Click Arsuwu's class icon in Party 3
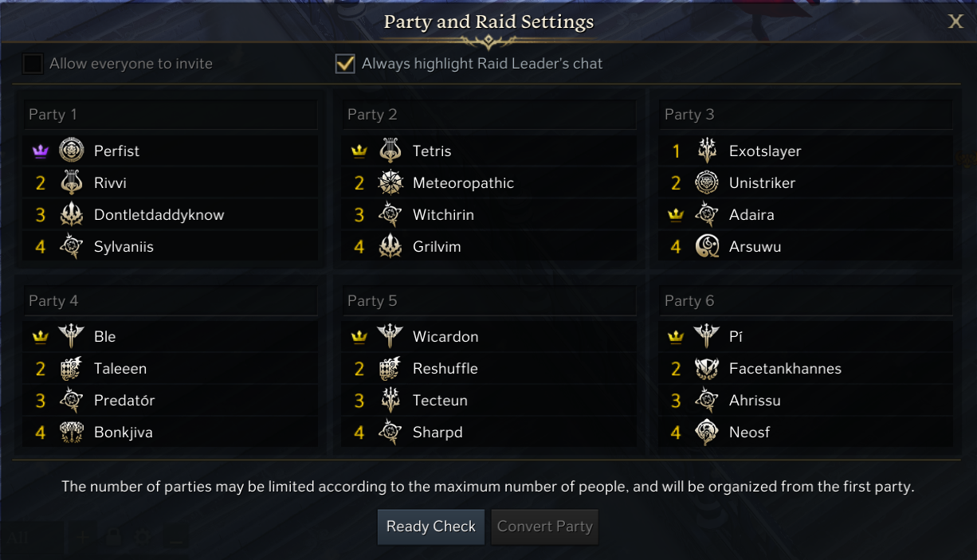The image size is (977, 560). pos(707,247)
